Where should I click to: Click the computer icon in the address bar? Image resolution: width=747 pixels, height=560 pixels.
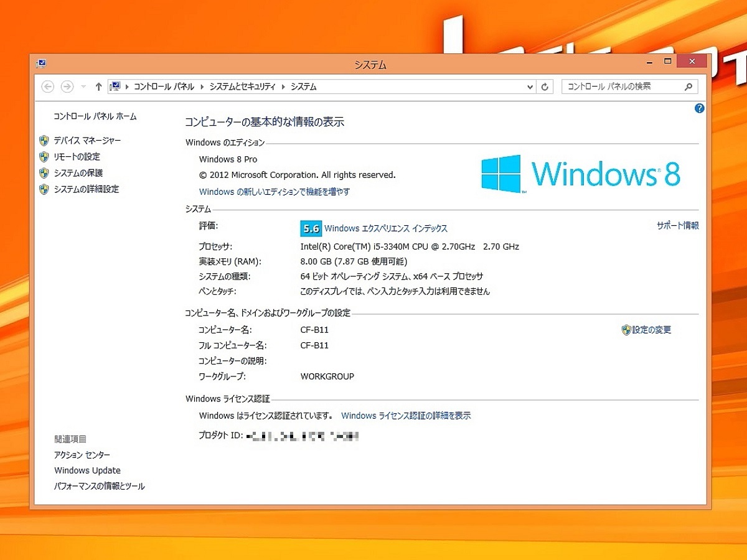(x=115, y=86)
